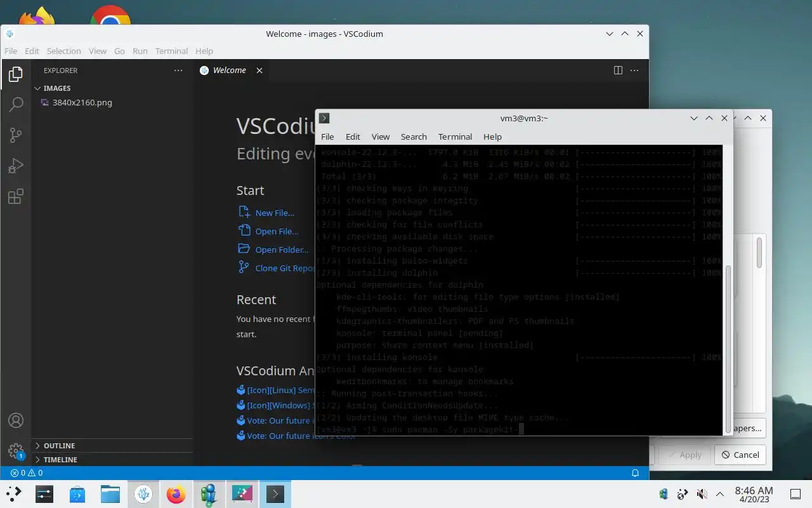Viewport: 812px width, 508px height.
Task: Click the background dialog's scrollbar
Action: (x=759, y=253)
